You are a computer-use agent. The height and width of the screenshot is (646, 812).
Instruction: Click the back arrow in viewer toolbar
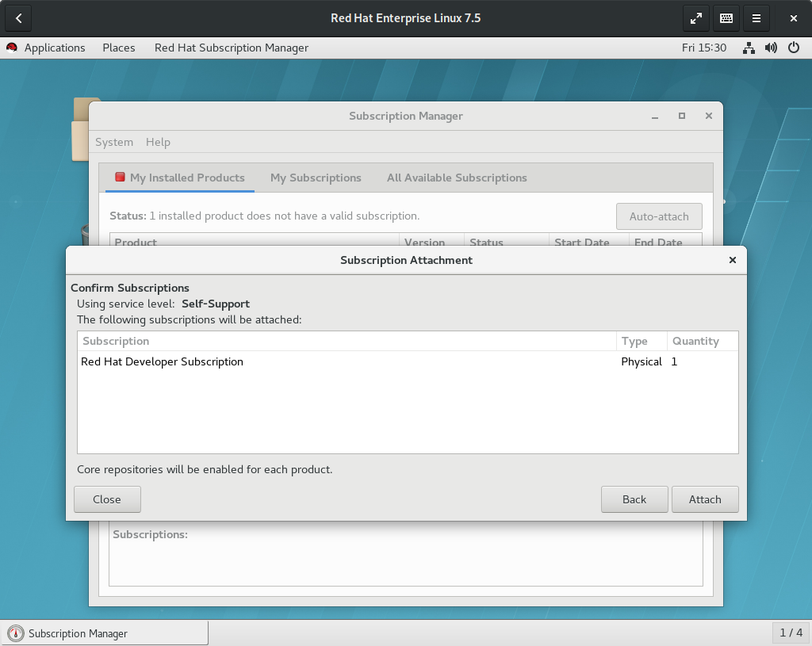[19, 18]
